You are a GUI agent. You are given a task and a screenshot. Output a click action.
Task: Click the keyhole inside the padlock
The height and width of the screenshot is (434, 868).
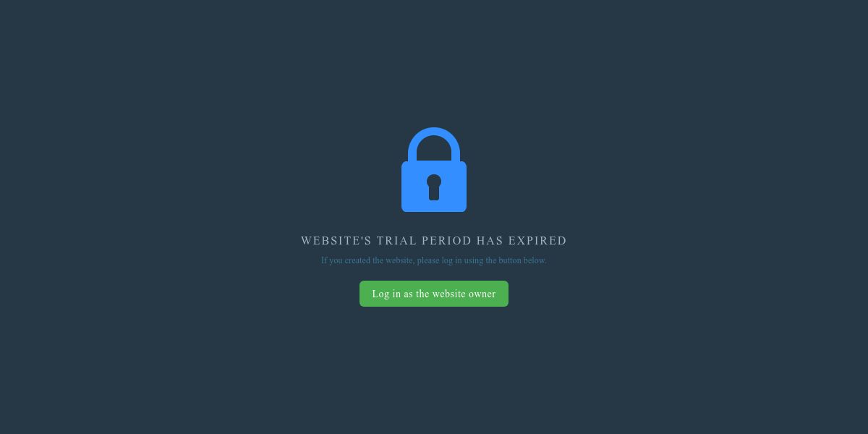point(434,187)
